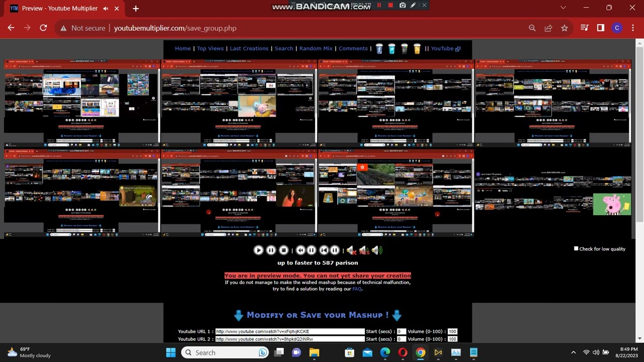Open the tab search dropdown chevron
644x362 pixels.
(x=563, y=8)
